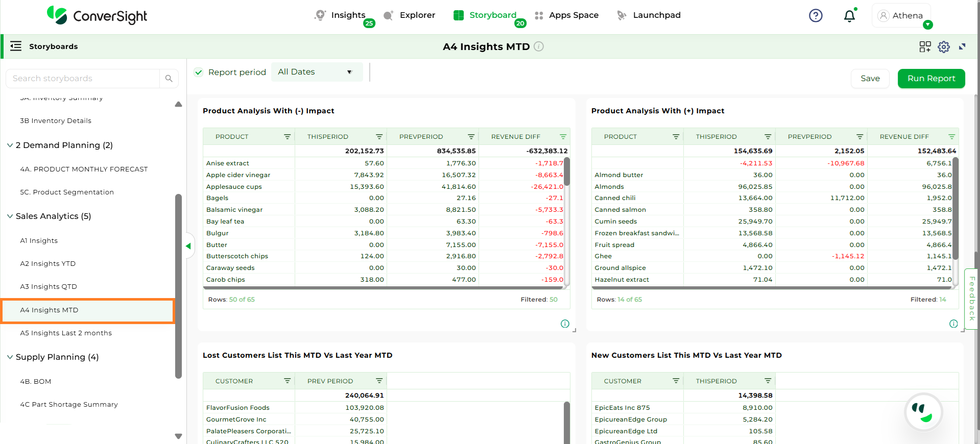Screen dimensions: 980x444
Task: Open filter on PREV PERIOD in Lost Customers table
Action: (379, 381)
